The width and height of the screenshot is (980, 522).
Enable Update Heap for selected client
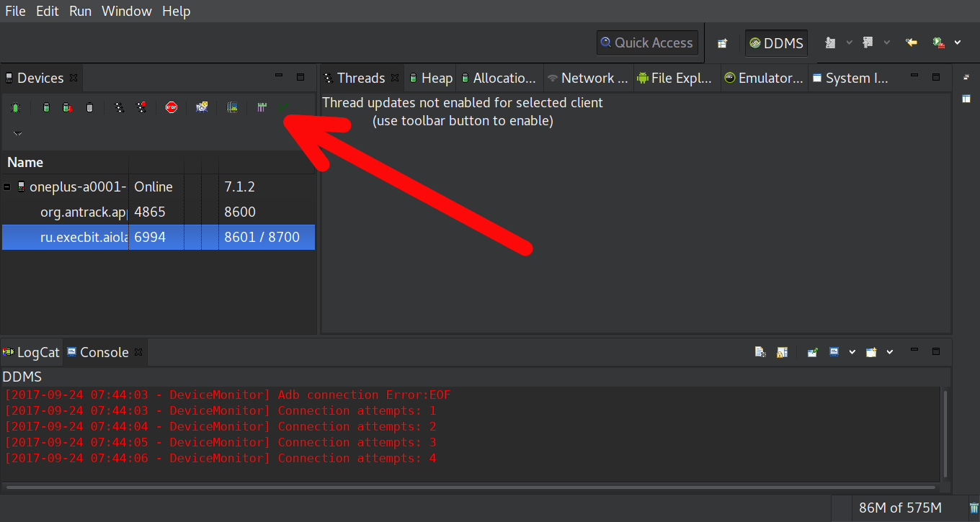click(x=46, y=108)
